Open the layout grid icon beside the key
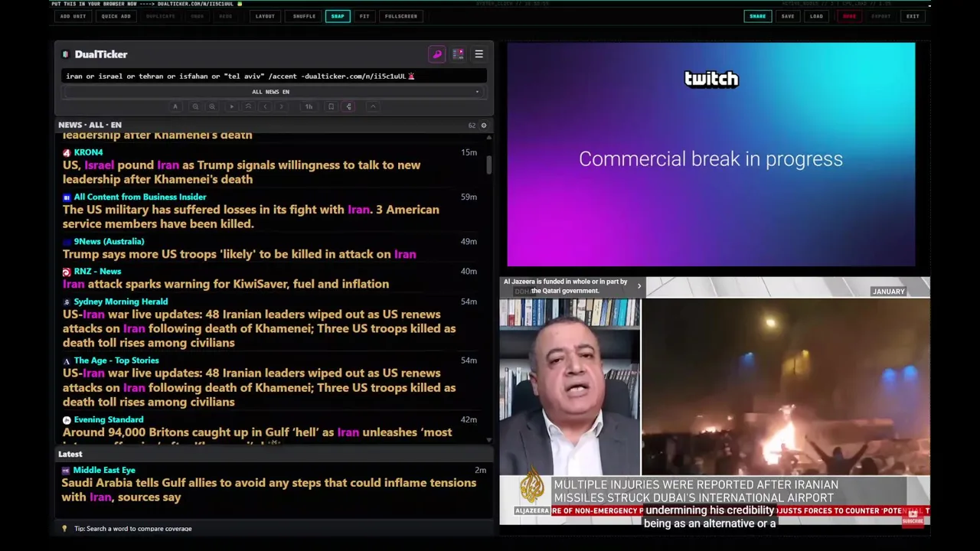This screenshot has height=551, width=980. (x=458, y=54)
